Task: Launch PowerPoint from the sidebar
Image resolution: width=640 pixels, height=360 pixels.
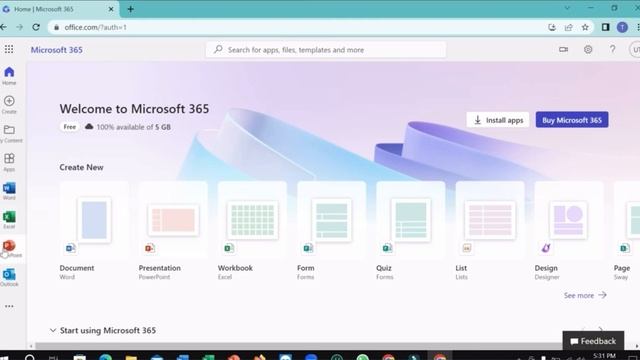Action: click(x=10, y=249)
